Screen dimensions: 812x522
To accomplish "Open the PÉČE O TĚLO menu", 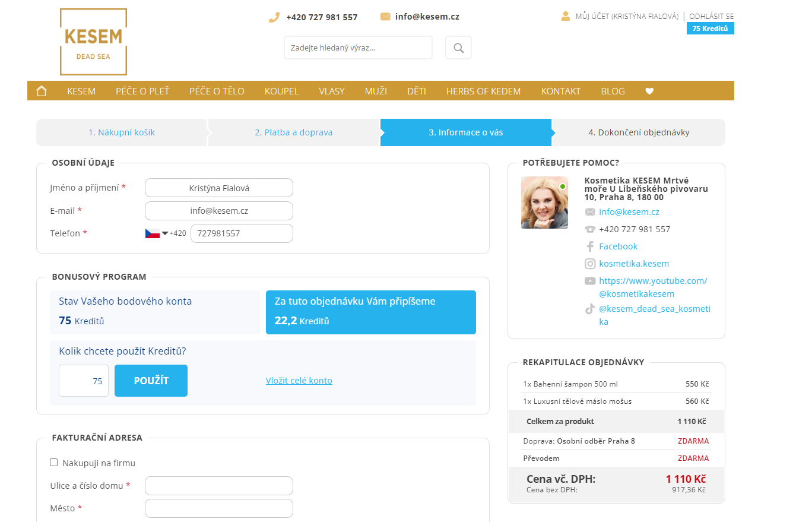I will click(x=217, y=91).
